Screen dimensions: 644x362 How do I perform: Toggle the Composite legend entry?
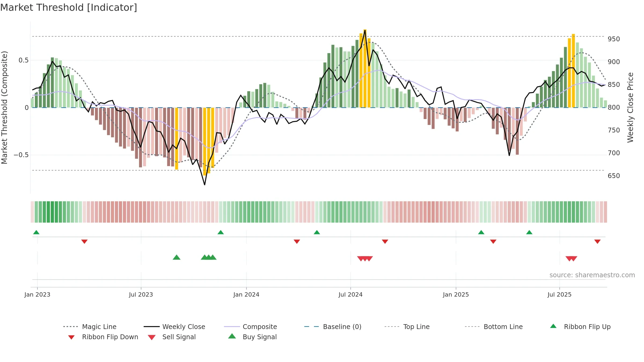pyautogui.click(x=250, y=327)
